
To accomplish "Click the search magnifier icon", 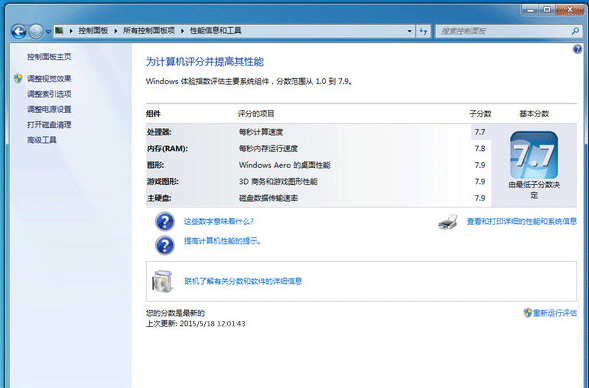I will (575, 31).
